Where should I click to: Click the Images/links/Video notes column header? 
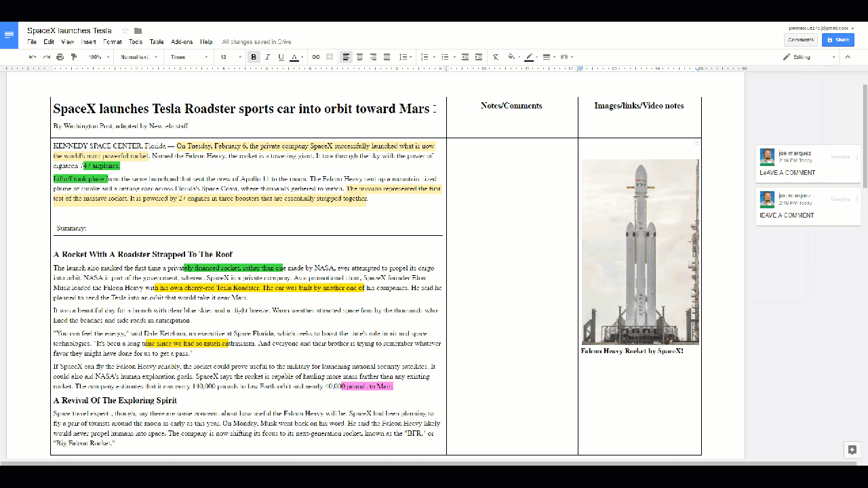[x=639, y=106]
